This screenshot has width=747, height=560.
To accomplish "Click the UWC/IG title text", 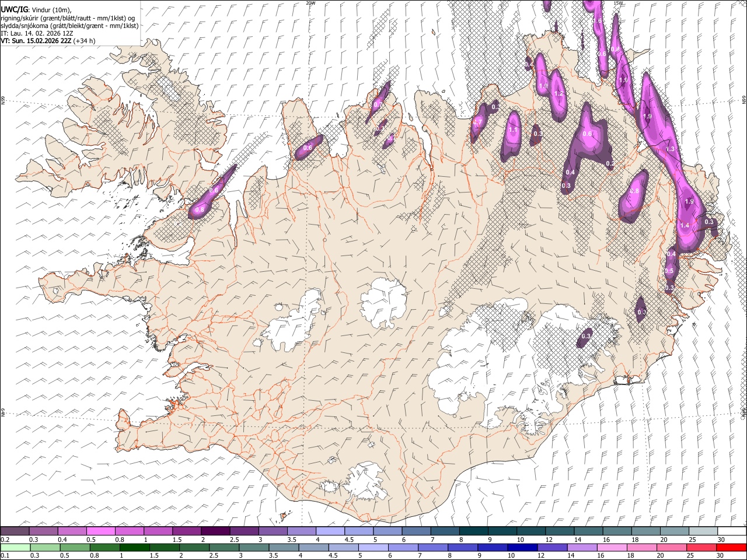I will tap(14, 9).
